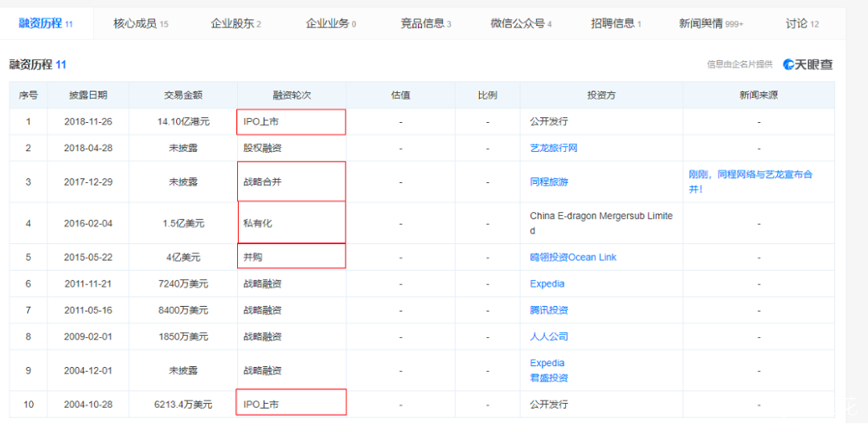The height and width of the screenshot is (428, 868).
Task: Select date cell 2011-11-21
Action: point(88,283)
